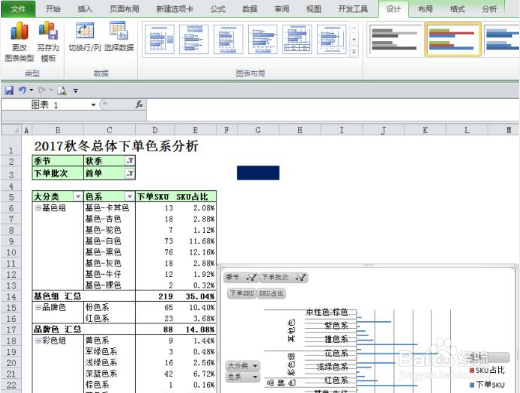Click the Insert Function fx icon
This screenshot has width=520, height=393.
tap(139, 105)
